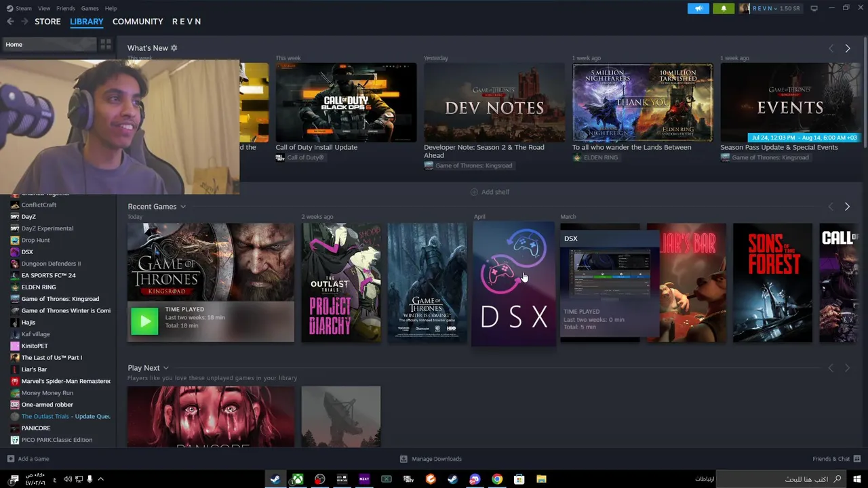The image size is (868, 488).
Task: Open File Explorer from the taskbar
Action: [541, 479]
